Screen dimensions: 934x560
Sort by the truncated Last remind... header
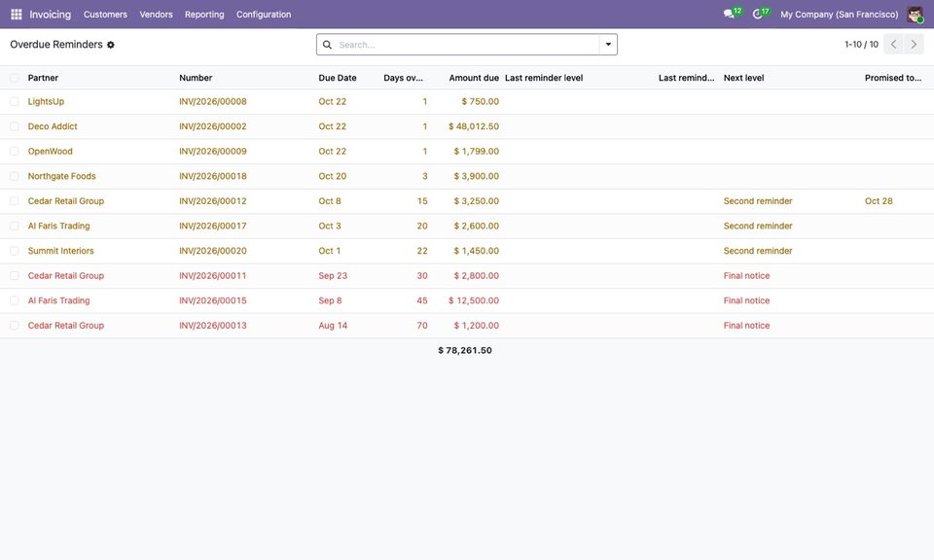click(686, 78)
